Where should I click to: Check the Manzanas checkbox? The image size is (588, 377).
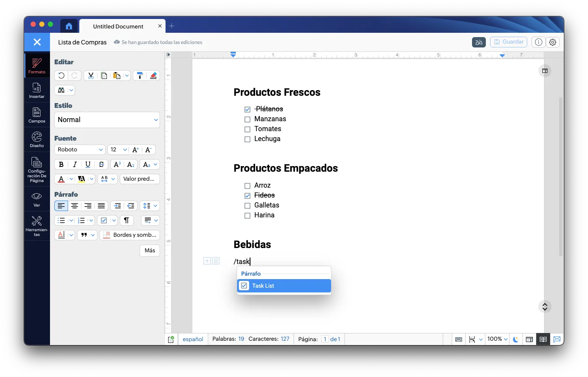click(247, 119)
